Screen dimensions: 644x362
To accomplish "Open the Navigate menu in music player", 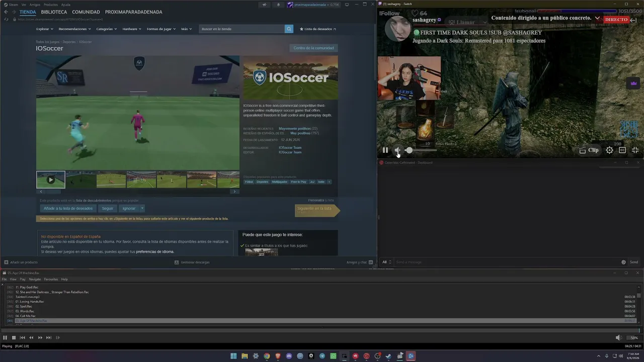I will (x=35, y=279).
